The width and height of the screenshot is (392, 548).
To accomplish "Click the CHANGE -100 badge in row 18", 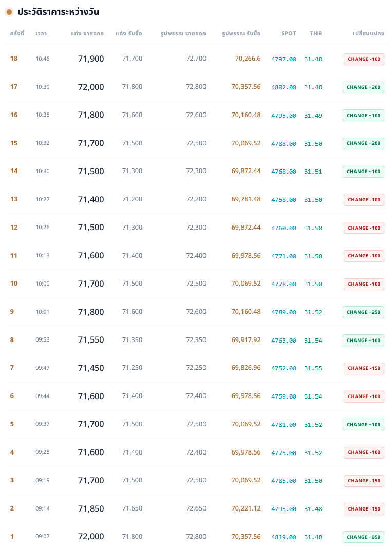I will click(364, 59).
